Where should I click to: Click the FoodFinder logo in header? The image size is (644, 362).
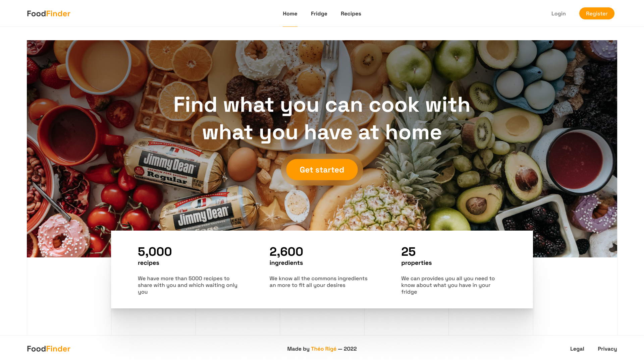[49, 13]
